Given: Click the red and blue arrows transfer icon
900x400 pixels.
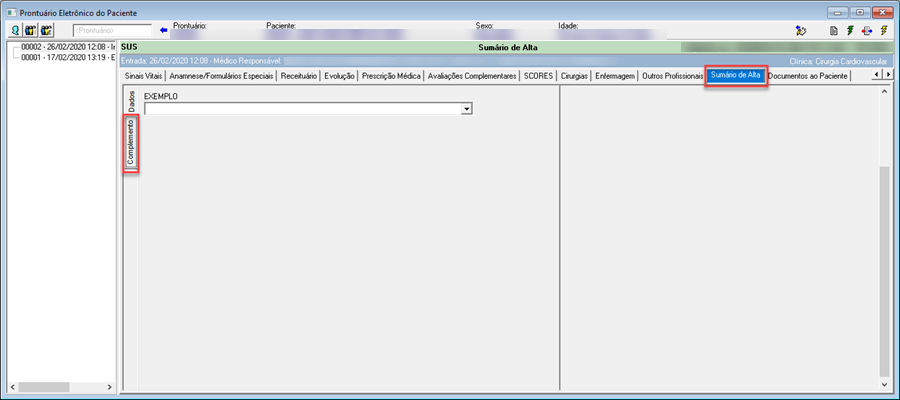Looking at the screenshot, I should click(x=867, y=31).
